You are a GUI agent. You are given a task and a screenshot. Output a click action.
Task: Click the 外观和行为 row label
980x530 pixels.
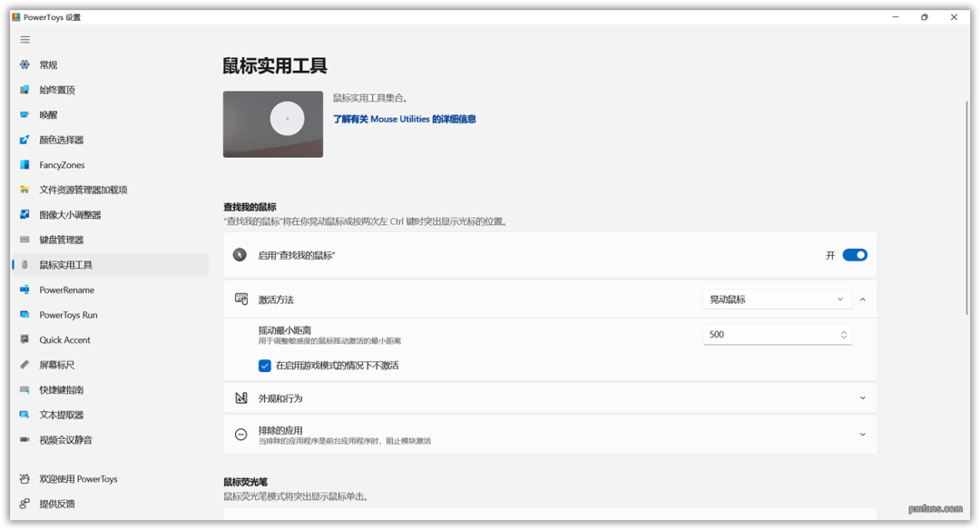coord(280,398)
